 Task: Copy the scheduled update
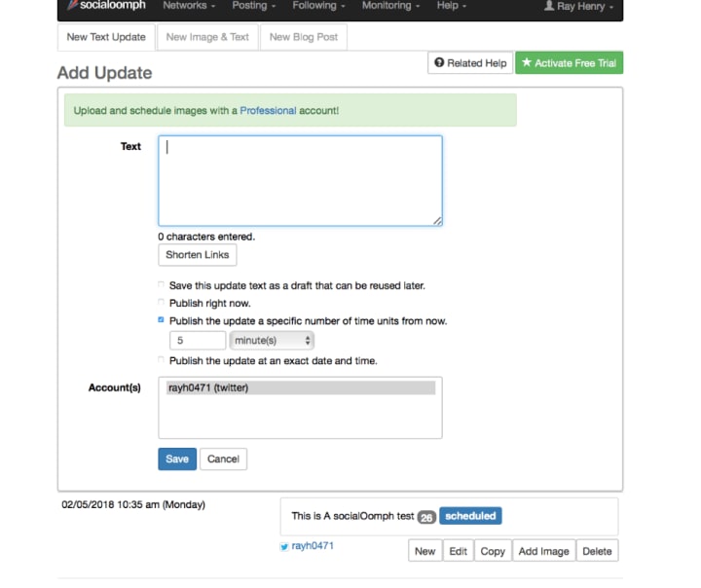493,551
